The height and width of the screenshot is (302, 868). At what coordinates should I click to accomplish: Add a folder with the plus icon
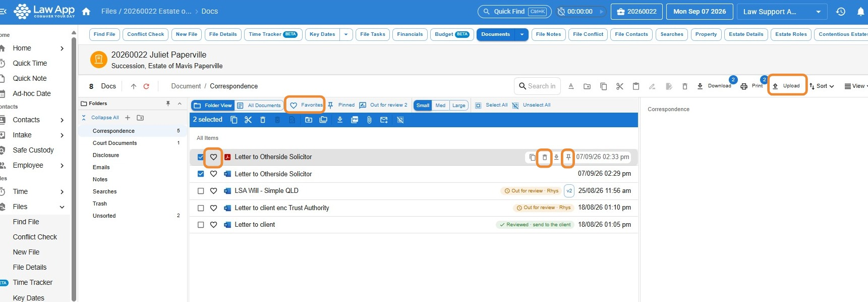click(128, 118)
